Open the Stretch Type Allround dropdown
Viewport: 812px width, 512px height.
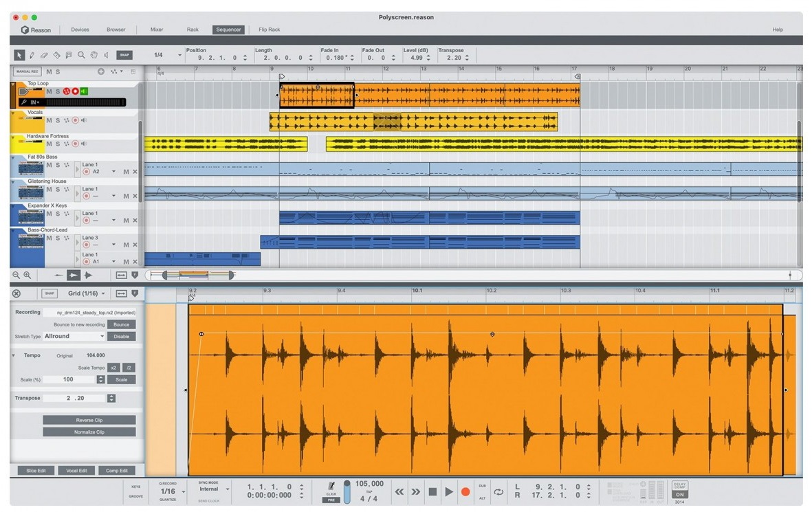74,337
